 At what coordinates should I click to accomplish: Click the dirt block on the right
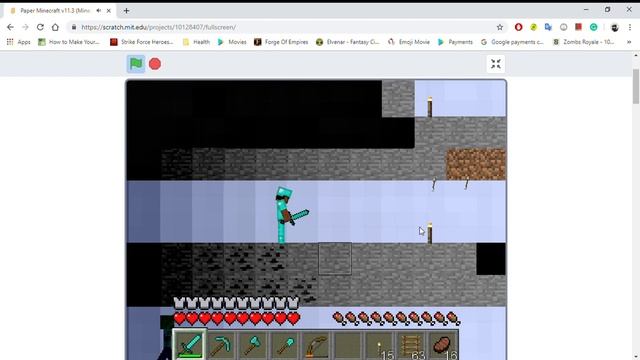pos(476,164)
